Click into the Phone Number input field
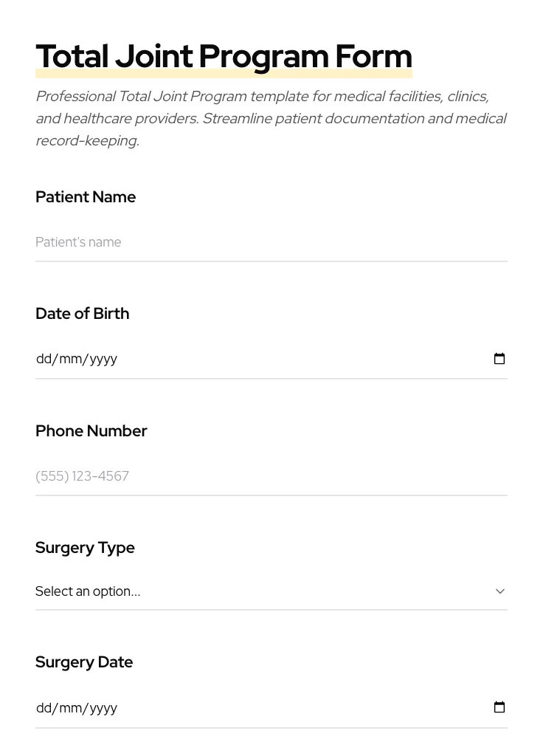The width and height of the screenshot is (543, 756). [x=271, y=476]
